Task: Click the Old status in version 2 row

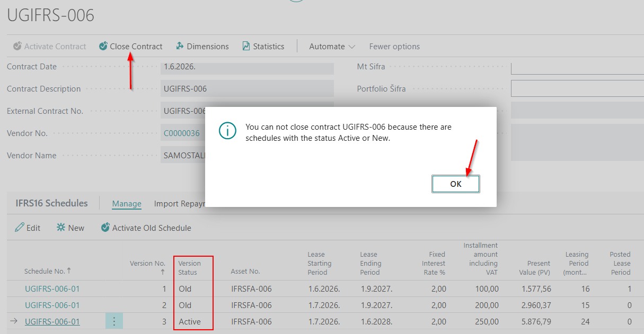Action: click(185, 305)
